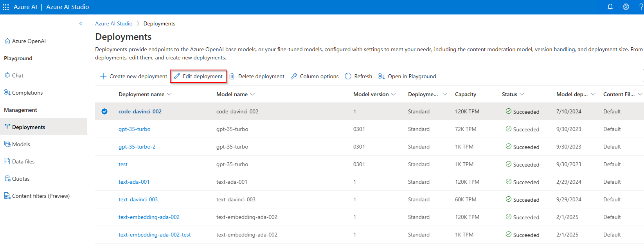Open the text-ada-001 deployment link
Viewport: 644px width, 251px height.
point(134,182)
